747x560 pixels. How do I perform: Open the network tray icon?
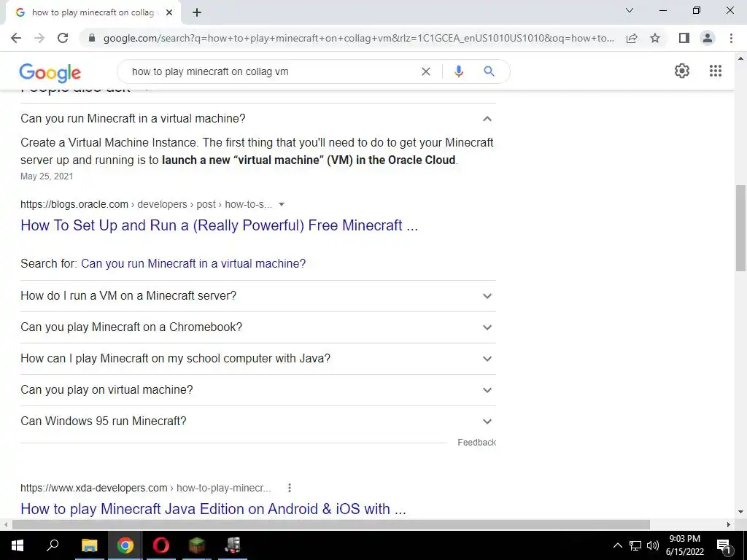click(x=635, y=545)
